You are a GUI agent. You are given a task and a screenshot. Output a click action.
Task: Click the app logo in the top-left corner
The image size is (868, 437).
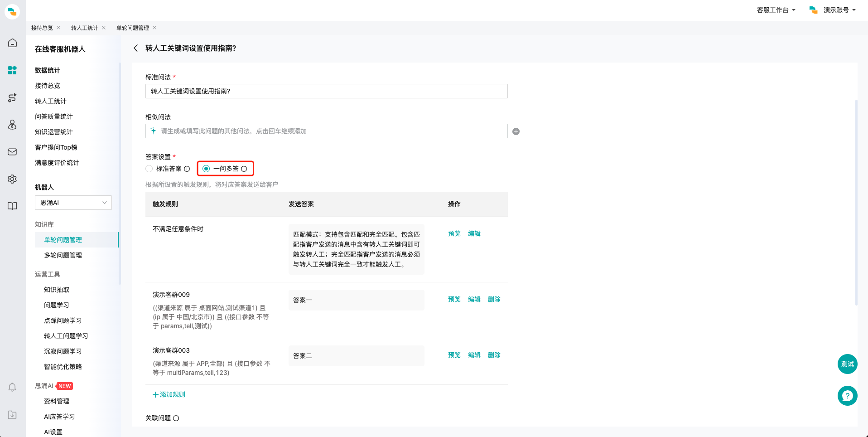(12, 11)
